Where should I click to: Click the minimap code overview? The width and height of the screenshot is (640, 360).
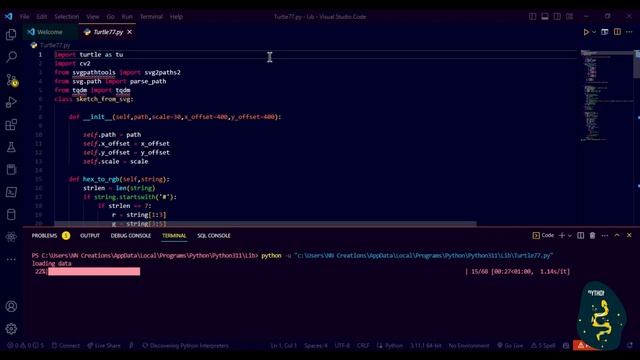(x=606, y=96)
